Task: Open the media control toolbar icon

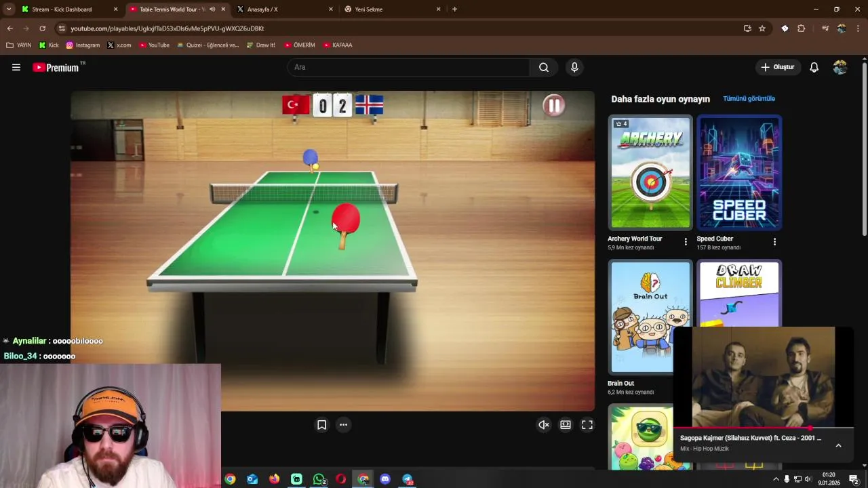Action: pyautogui.click(x=825, y=28)
